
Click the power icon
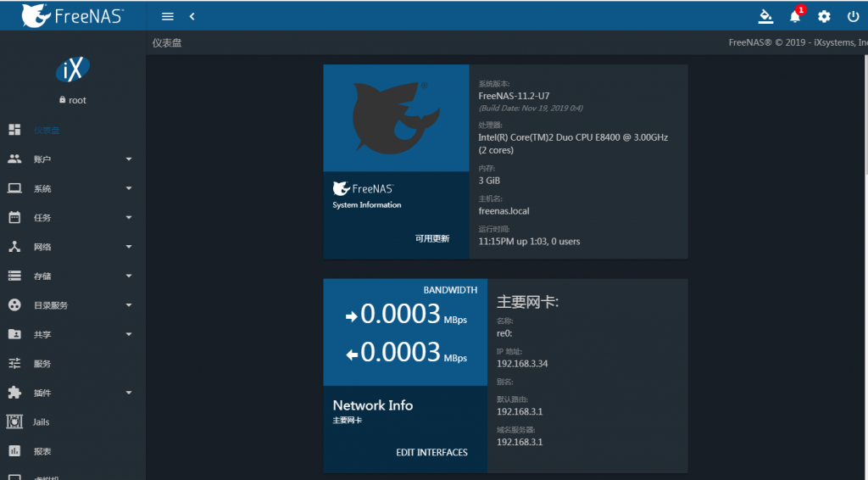click(x=853, y=17)
